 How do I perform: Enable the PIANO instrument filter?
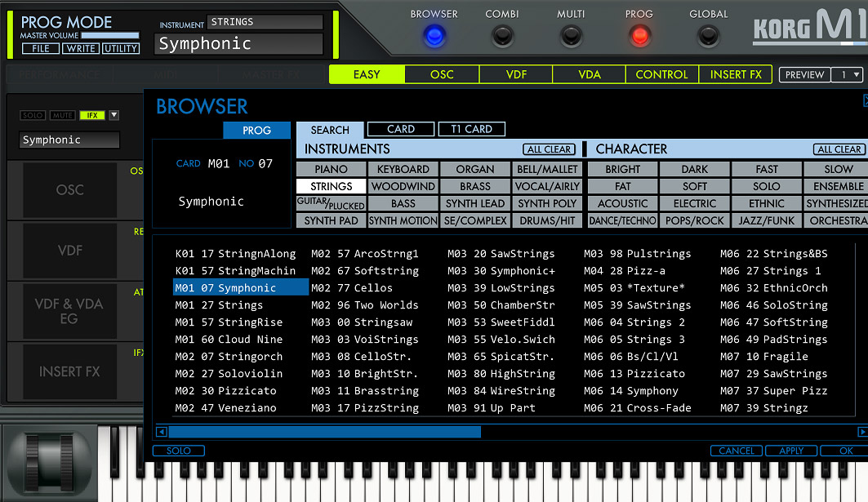pyautogui.click(x=331, y=169)
